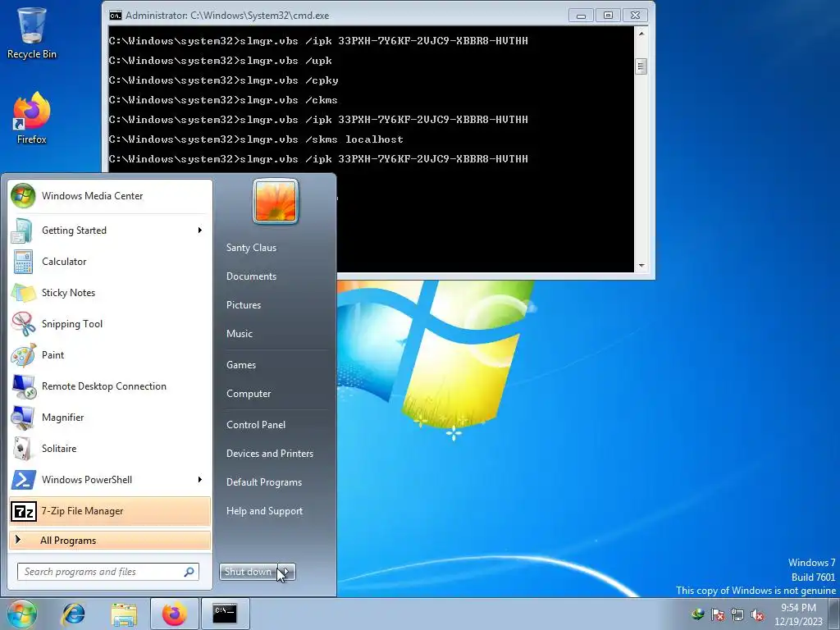Minimize the cmd.exe window

pos(581,16)
